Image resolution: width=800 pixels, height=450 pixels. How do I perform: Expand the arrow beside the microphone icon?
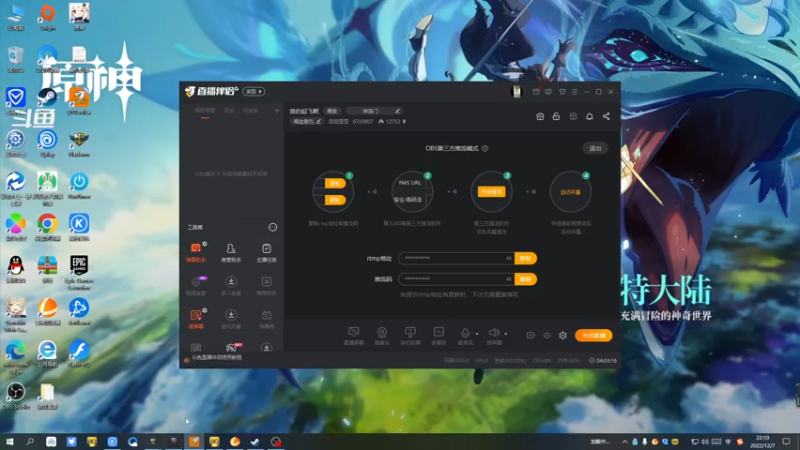[477, 334]
